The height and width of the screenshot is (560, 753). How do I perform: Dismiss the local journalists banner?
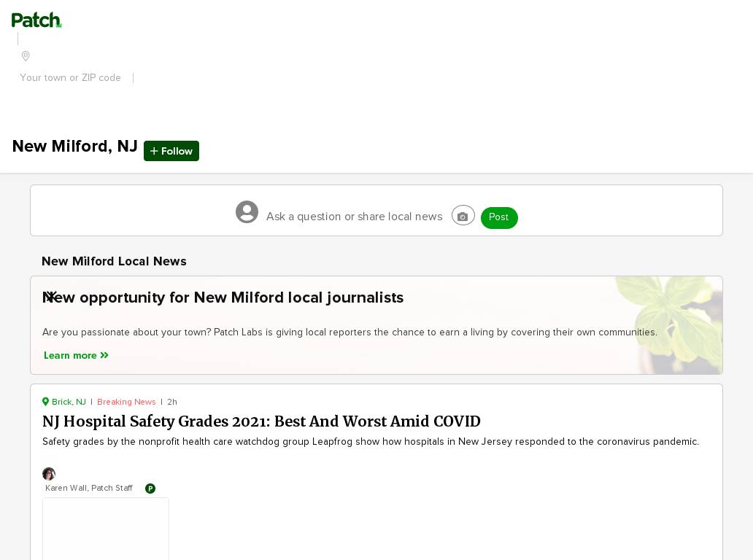[x=50, y=295]
